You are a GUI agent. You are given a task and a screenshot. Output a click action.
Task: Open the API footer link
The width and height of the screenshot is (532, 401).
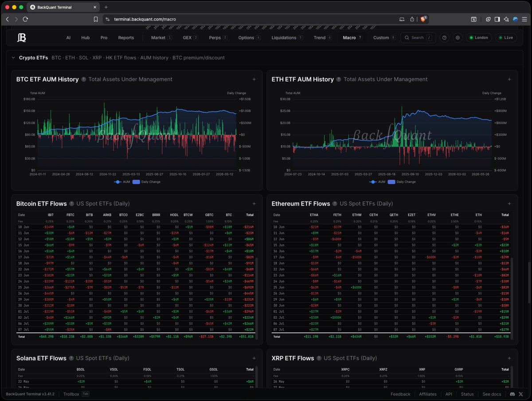point(449,394)
